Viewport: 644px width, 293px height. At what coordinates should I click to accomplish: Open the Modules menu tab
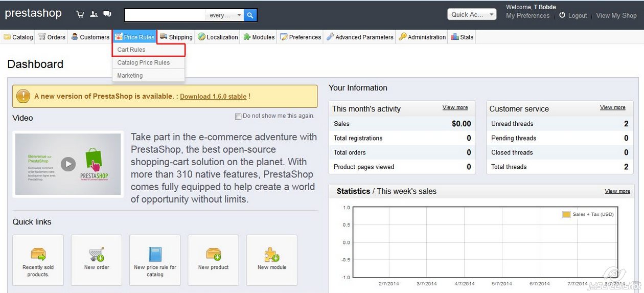[259, 37]
